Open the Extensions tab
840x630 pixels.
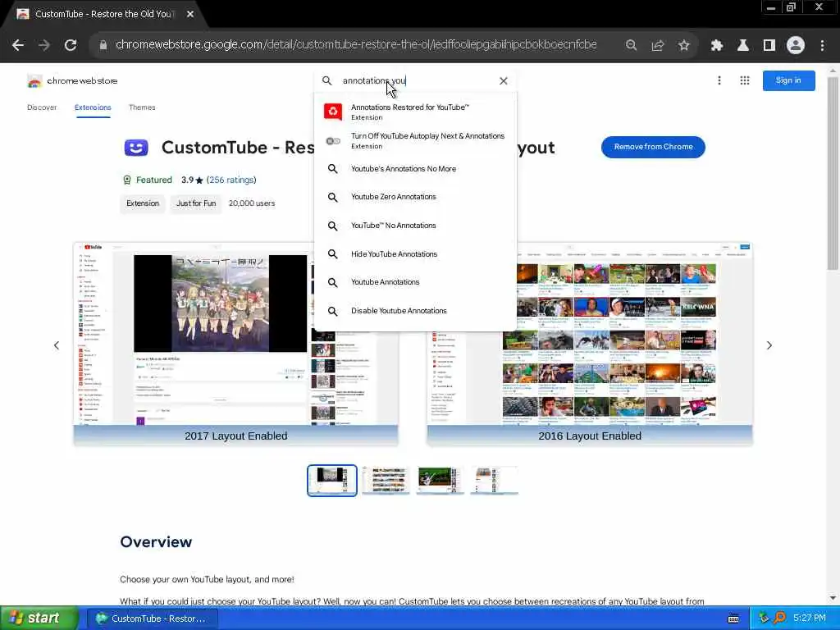tap(93, 107)
